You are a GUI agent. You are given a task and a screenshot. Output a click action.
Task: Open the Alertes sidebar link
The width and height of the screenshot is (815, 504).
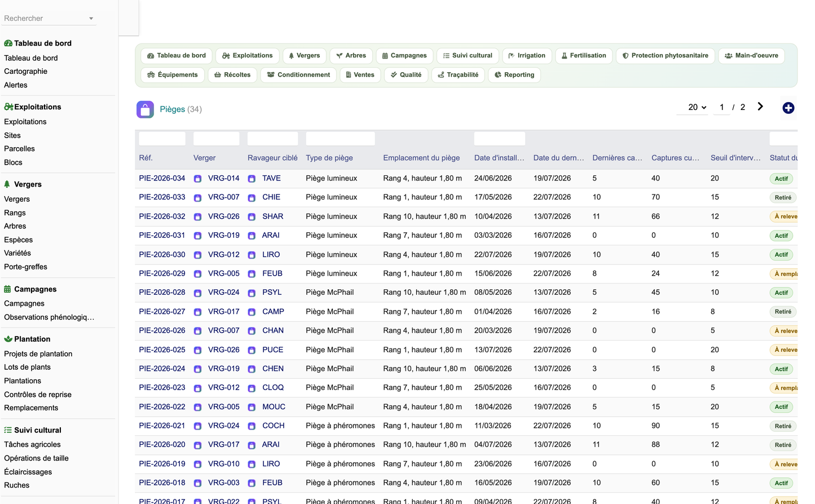pos(16,85)
